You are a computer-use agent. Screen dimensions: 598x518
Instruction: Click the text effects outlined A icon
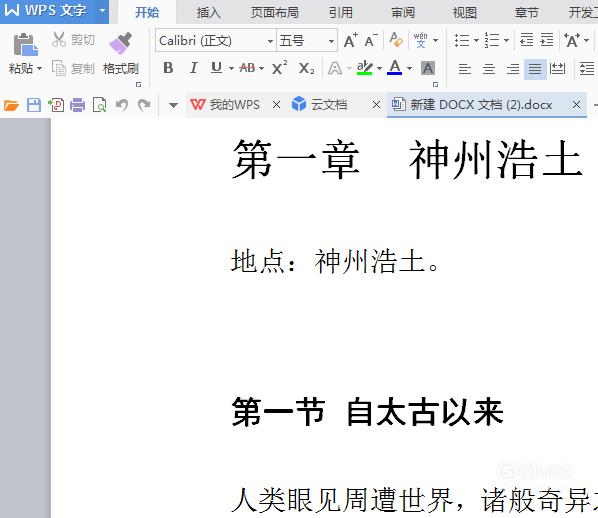click(x=335, y=69)
